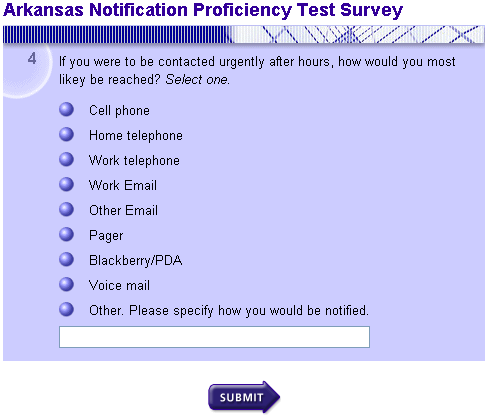Choose the Other Email radio button

click(66, 209)
